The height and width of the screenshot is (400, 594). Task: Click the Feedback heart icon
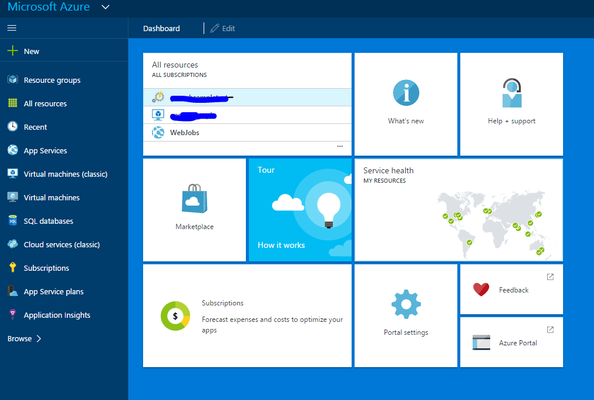click(481, 290)
